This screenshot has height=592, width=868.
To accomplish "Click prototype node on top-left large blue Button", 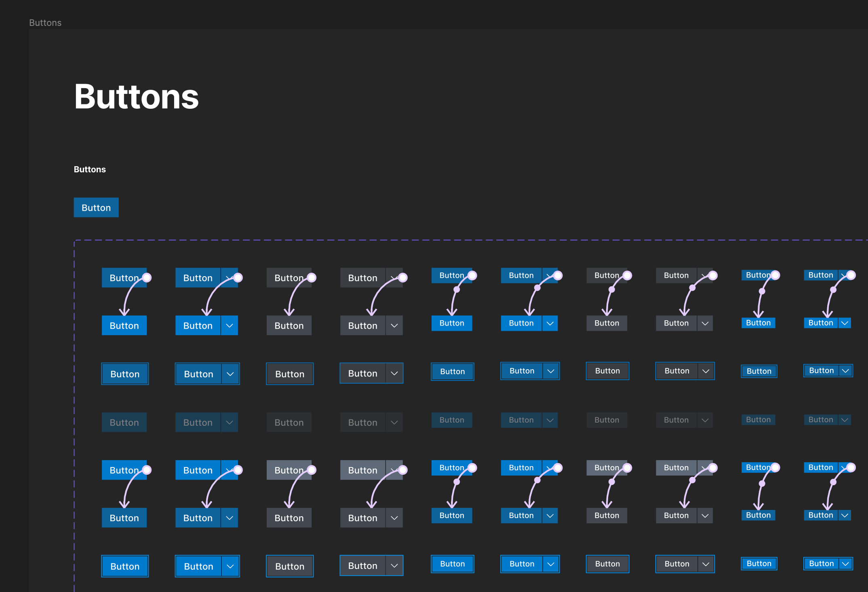I will pyautogui.click(x=147, y=278).
